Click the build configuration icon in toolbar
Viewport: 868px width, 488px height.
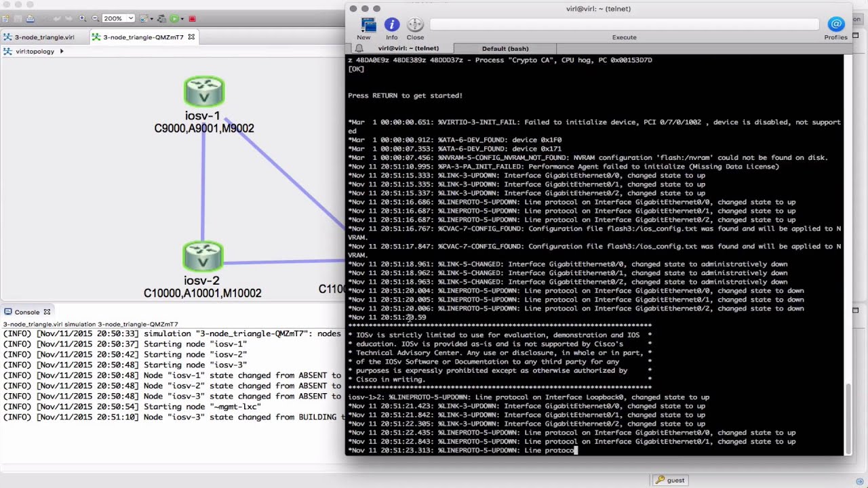coord(144,18)
